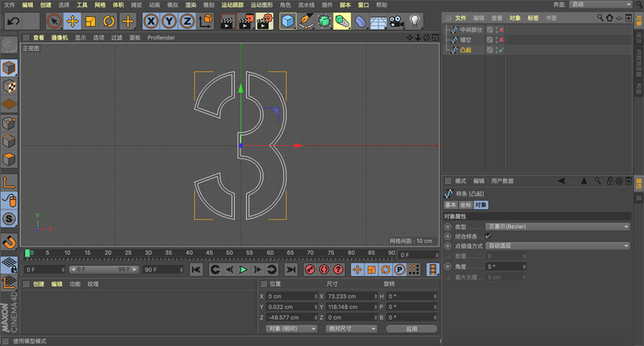Image resolution: width=644 pixels, height=346 pixels.
Task: Open the 渲染 (Render) menu
Action: tap(191, 5)
